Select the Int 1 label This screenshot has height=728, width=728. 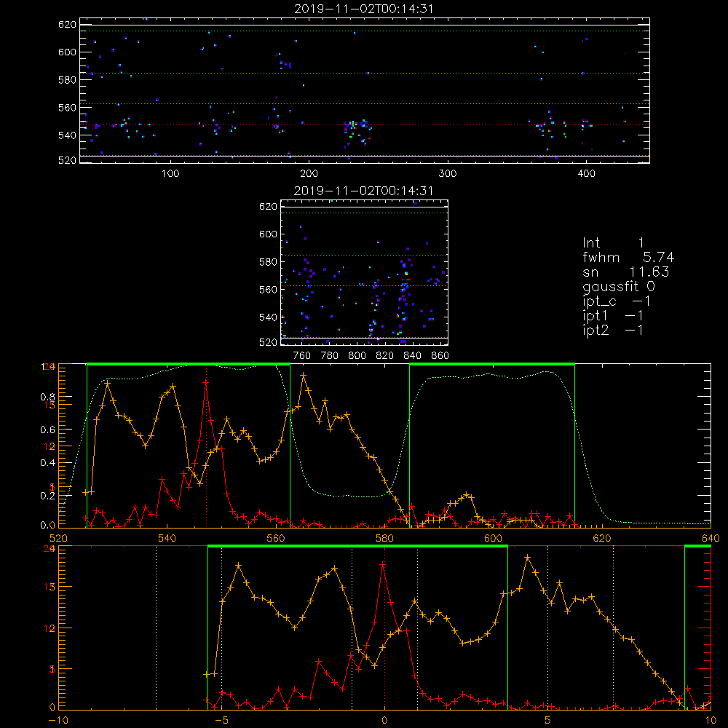click(613, 243)
